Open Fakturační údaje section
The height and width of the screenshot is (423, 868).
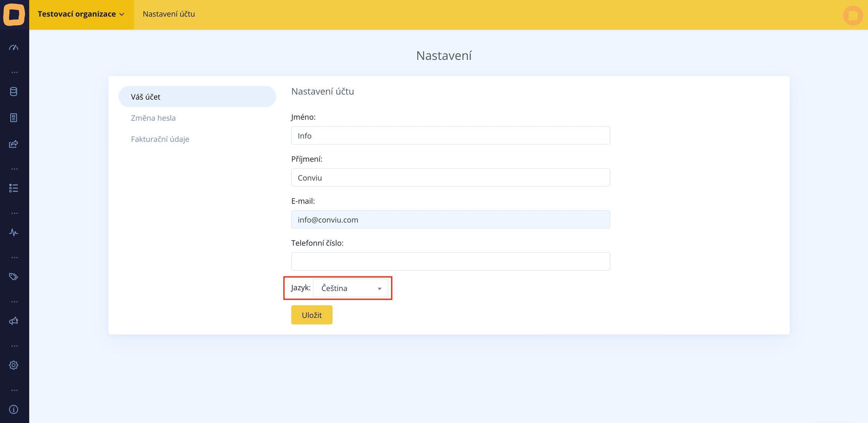coord(160,139)
